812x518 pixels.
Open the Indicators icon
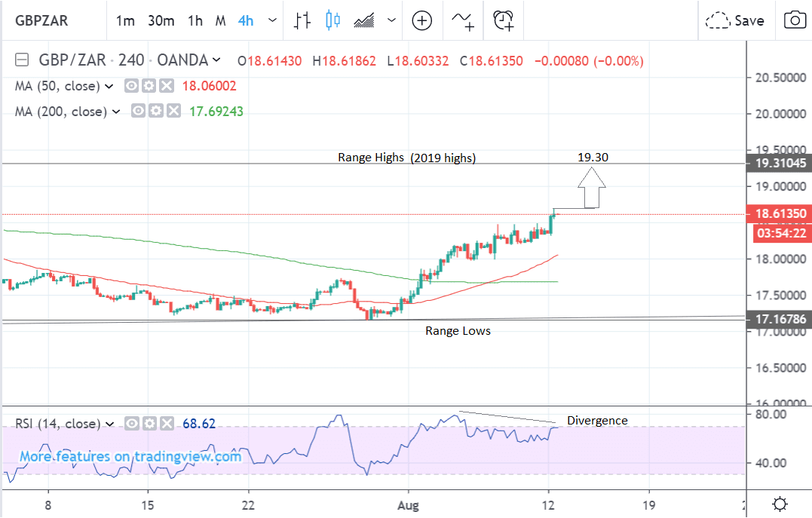463,20
